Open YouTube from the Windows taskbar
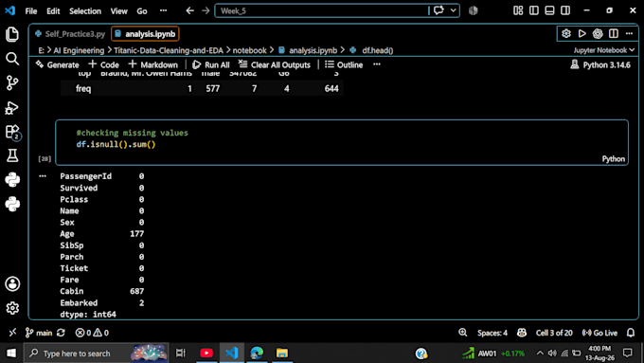This screenshot has width=644, height=363. click(x=206, y=353)
